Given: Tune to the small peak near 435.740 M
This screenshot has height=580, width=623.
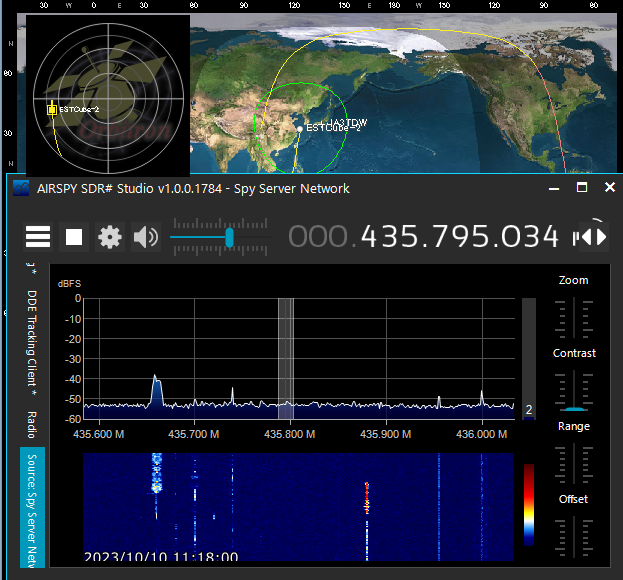Looking at the screenshot, I should click(232, 395).
